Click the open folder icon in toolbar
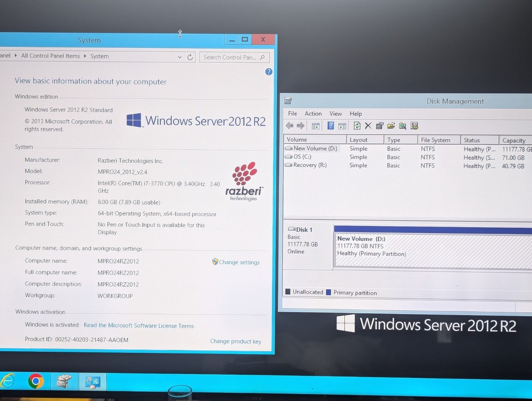The height and width of the screenshot is (401, 532). (x=392, y=126)
